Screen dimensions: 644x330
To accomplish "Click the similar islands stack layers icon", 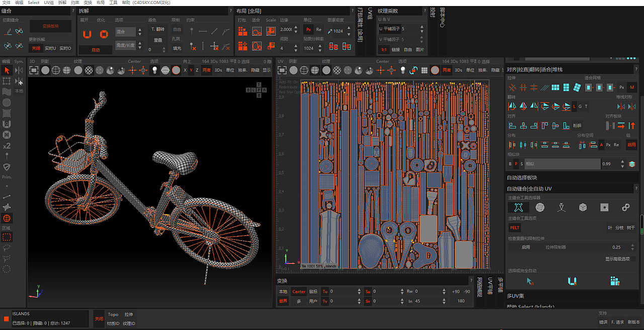I will [x=632, y=164].
